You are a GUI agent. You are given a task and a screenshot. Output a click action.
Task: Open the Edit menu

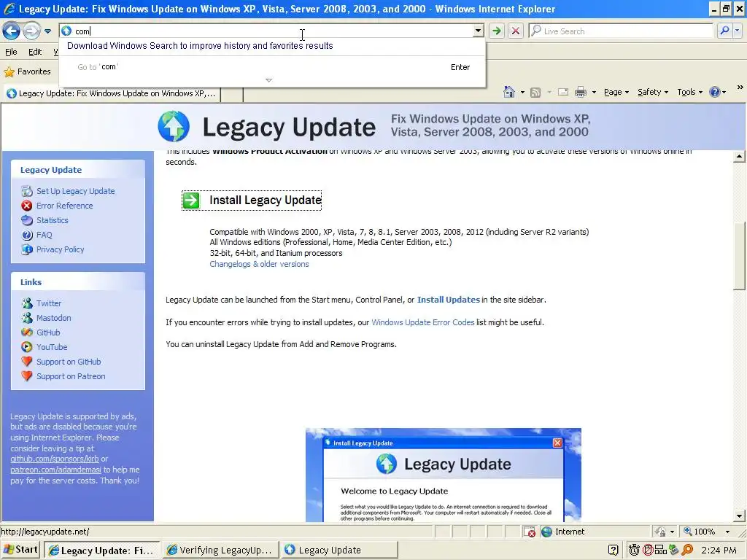[x=35, y=52]
